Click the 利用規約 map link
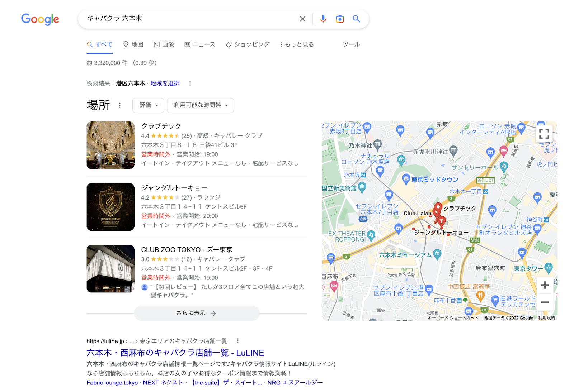 click(546, 318)
